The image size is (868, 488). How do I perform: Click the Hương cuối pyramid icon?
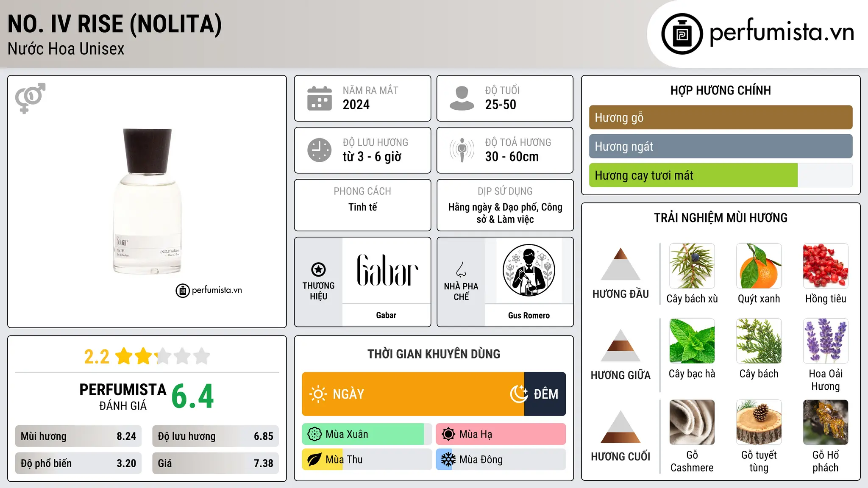(620, 426)
